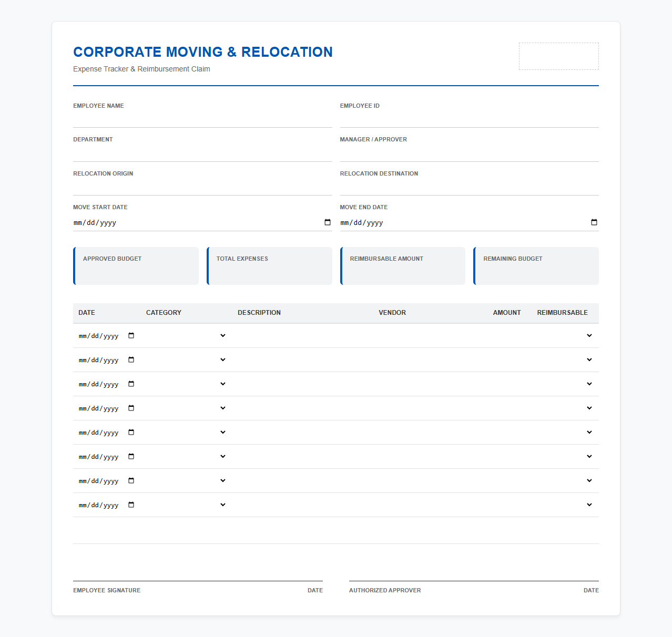The height and width of the screenshot is (637, 672).
Task: Expand Category dropdown in second expense row
Action: point(187,359)
